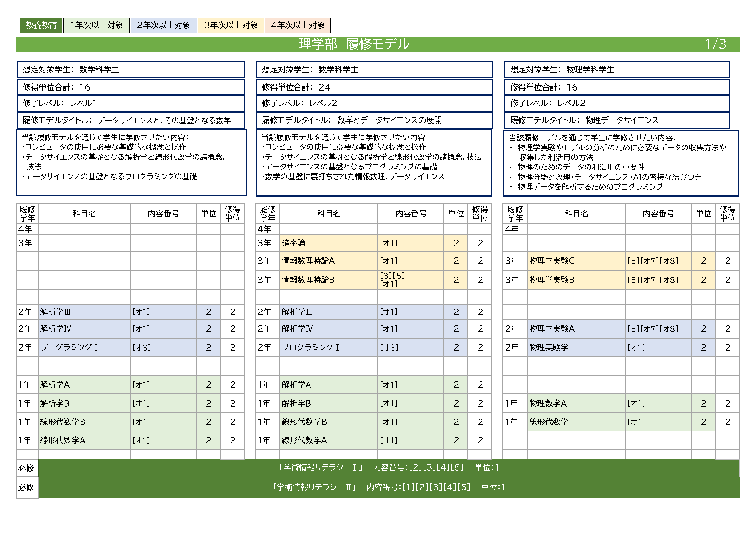Click the 1/3 page number indicator
This screenshot has height=535, width=756.
pos(715,44)
